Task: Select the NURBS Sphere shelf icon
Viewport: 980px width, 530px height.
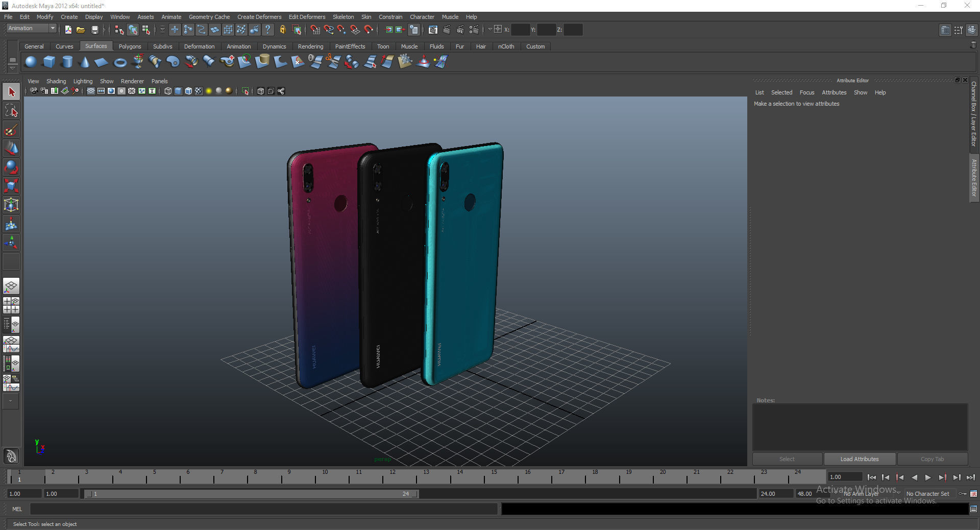Action: [x=31, y=62]
